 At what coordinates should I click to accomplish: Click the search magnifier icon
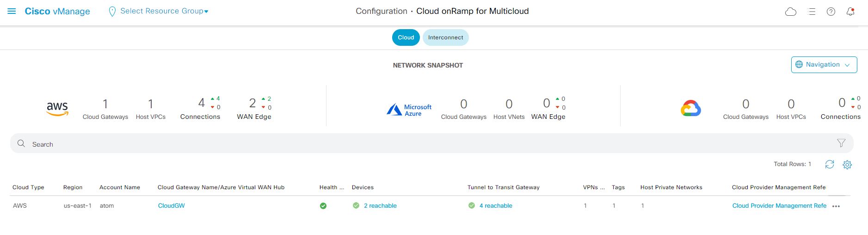21,143
